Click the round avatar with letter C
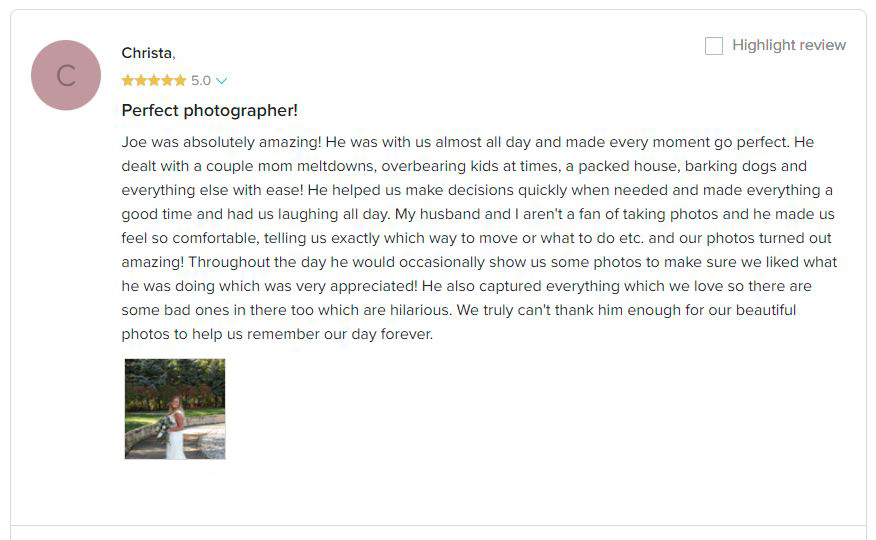 [x=66, y=75]
